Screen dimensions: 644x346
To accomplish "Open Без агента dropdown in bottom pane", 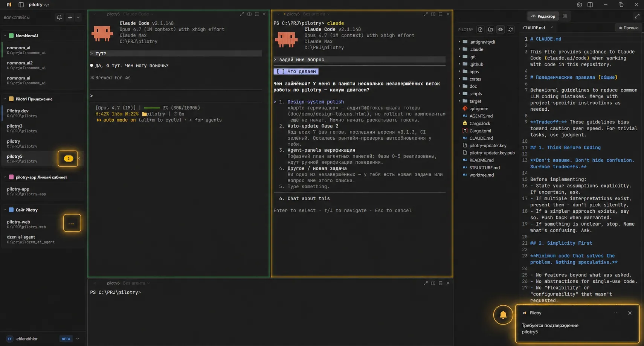I will (x=136, y=283).
